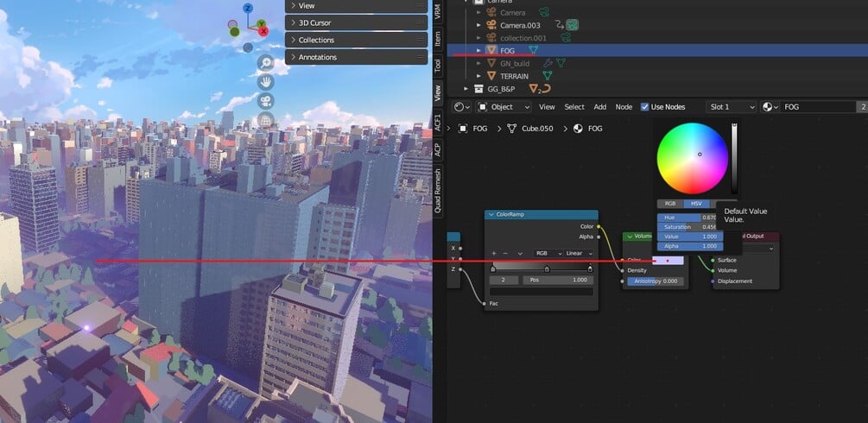
Task: Open the node editor Node menu
Action: click(624, 107)
